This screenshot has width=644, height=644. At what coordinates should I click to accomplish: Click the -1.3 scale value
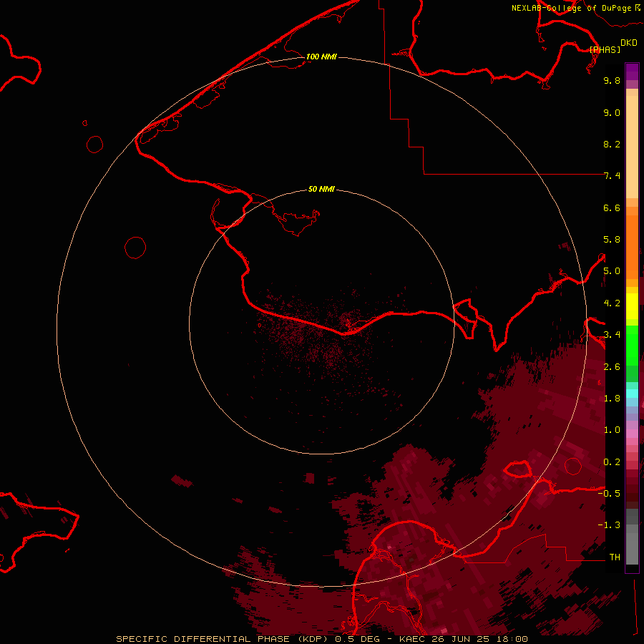click(x=609, y=525)
